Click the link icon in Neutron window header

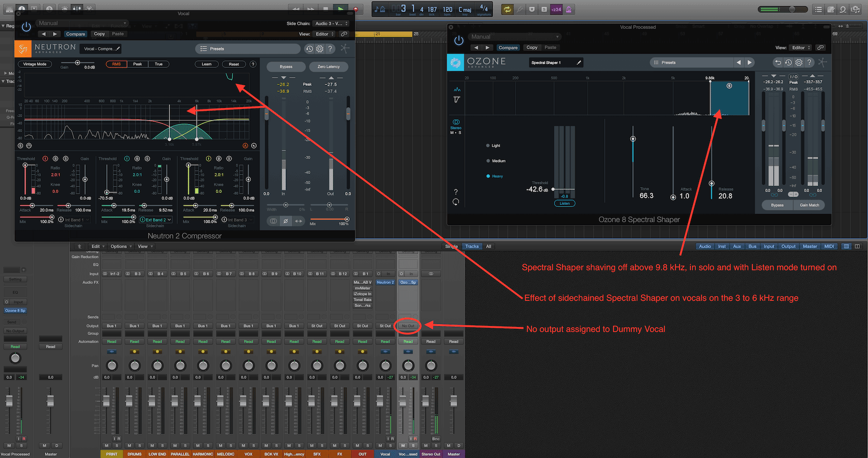point(344,34)
